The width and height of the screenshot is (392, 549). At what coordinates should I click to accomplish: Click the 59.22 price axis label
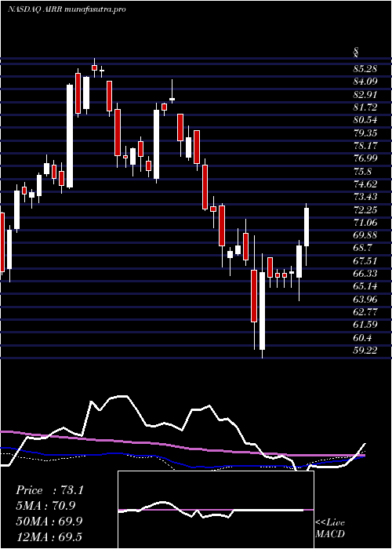pos(365,351)
